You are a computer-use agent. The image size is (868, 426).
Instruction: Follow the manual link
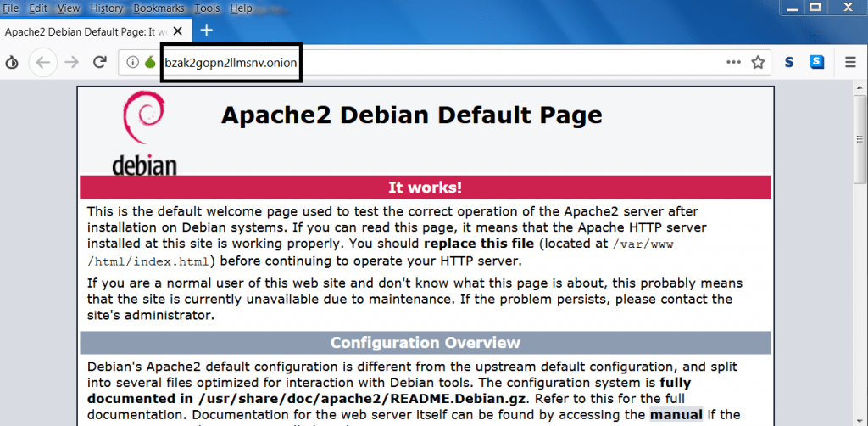tap(676, 414)
